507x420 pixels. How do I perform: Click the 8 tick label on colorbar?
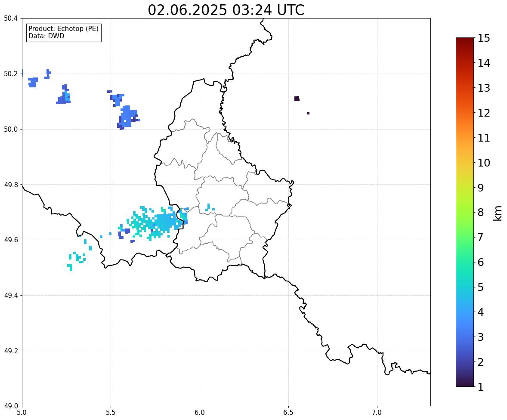coord(480,212)
